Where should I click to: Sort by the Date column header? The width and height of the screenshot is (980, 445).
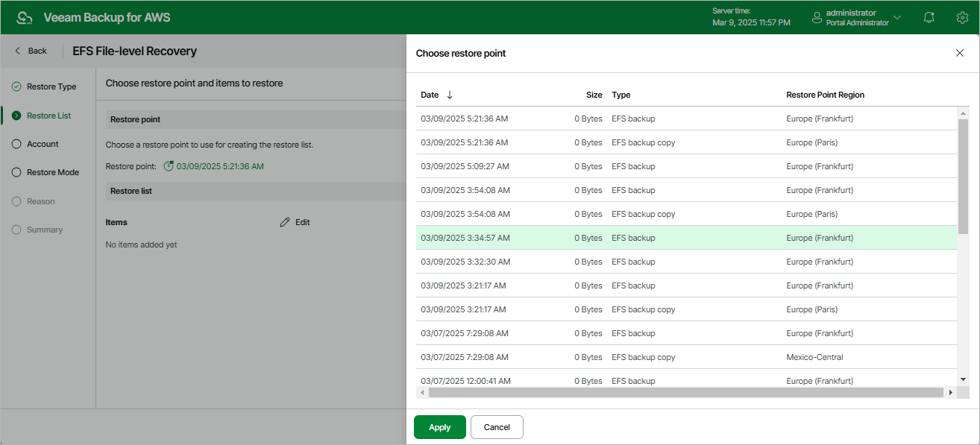pyautogui.click(x=430, y=95)
